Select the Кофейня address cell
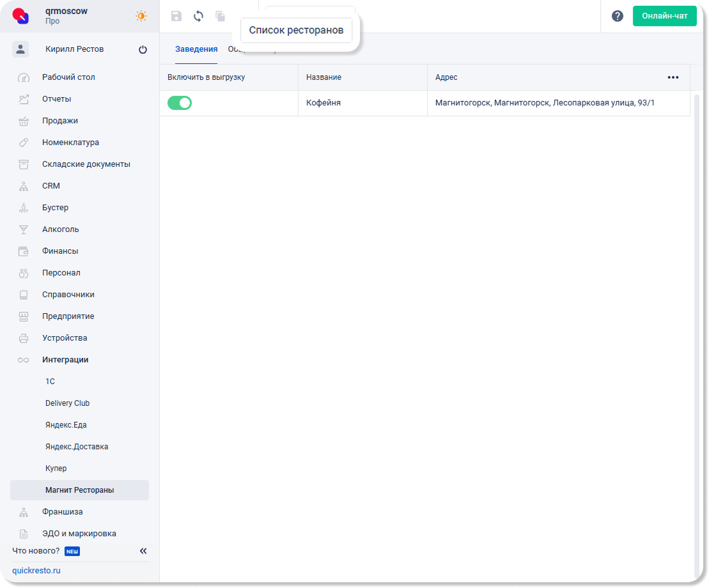 [545, 103]
